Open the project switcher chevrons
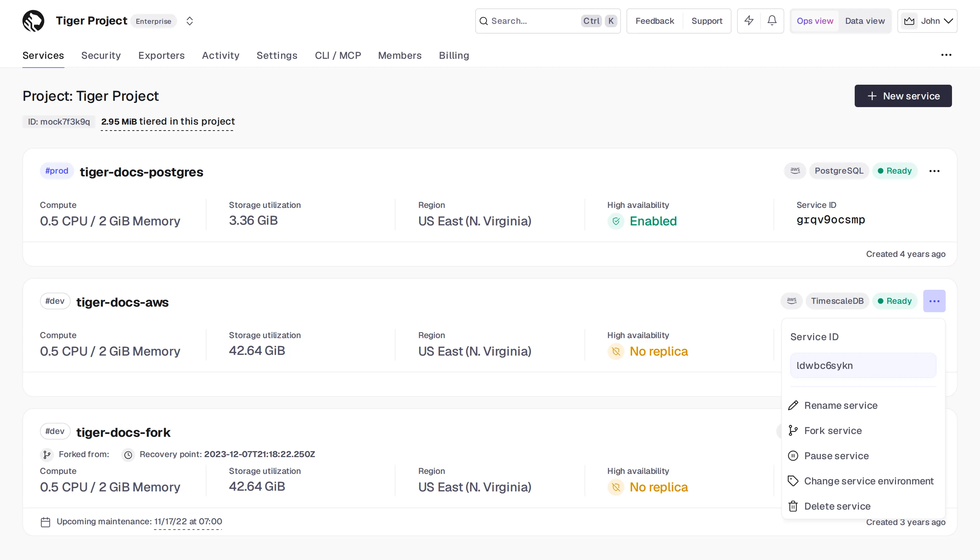 [190, 21]
